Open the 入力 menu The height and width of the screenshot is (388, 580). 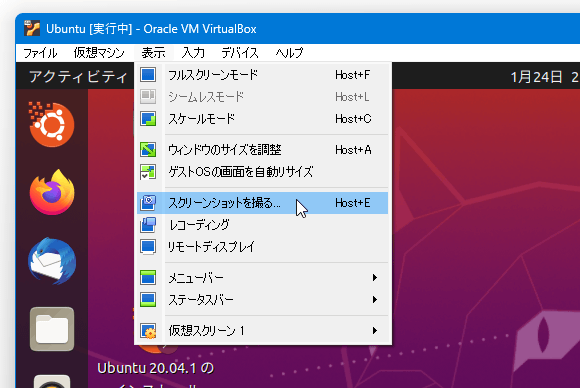pyautogui.click(x=193, y=53)
